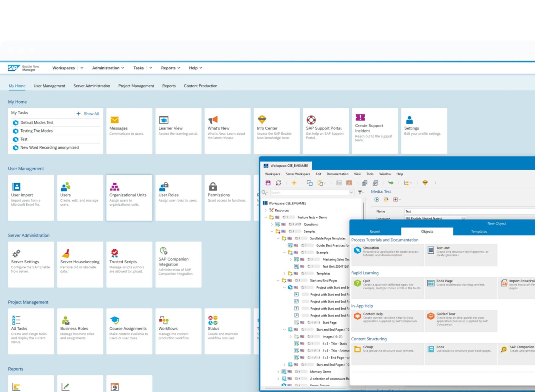
Task: Switch to the Templates tab in New Object
Action: coord(479,232)
